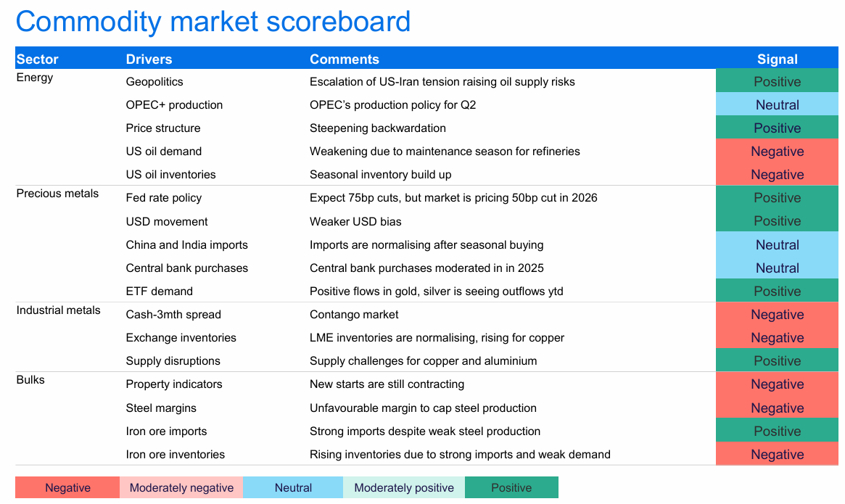This screenshot has width=845, height=504.
Task: Select the Central bank purchases Neutral cell
Action: click(x=777, y=268)
